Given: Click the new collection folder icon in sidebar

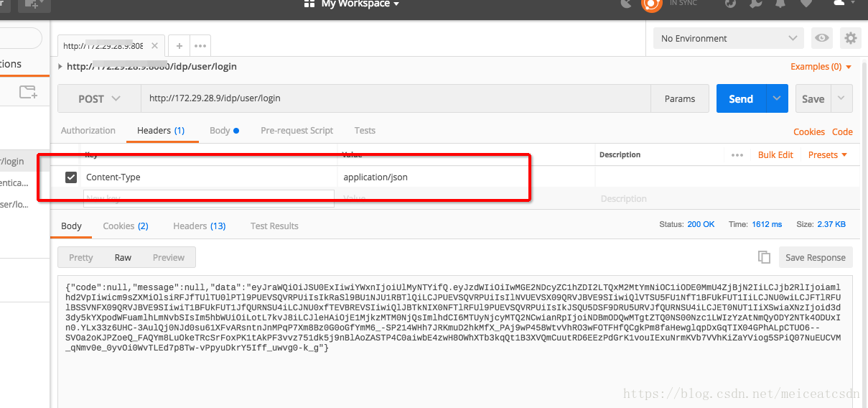Looking at the screenshot, I should pyautogui.click(x=28, y=91).
